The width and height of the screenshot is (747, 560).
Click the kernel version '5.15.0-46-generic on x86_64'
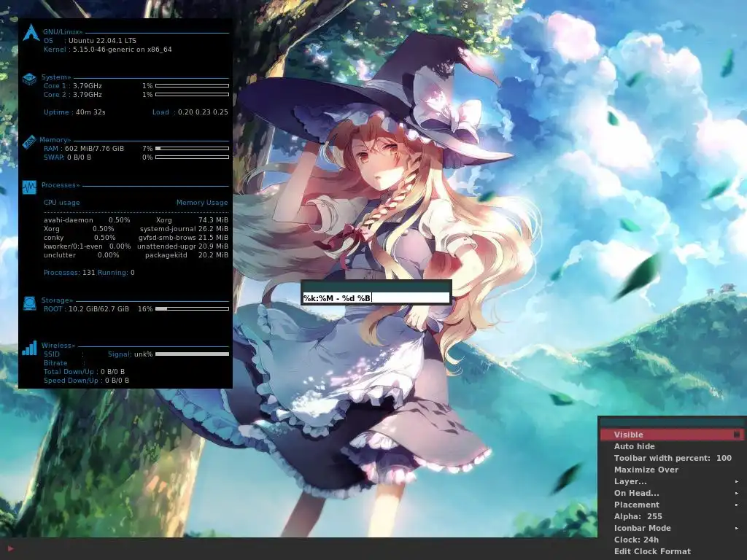[122, 50]
